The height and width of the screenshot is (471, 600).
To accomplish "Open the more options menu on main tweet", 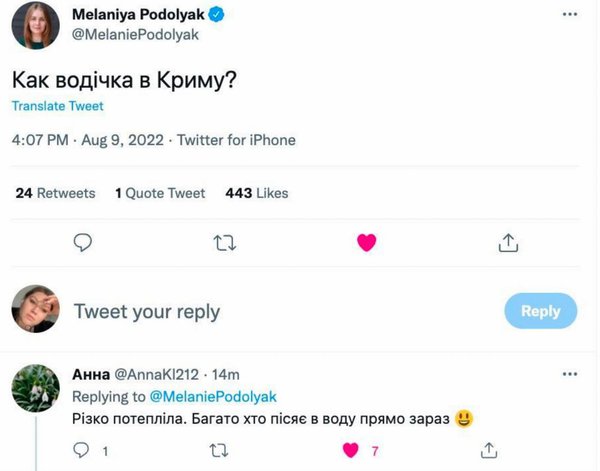I will pos(570,16).
